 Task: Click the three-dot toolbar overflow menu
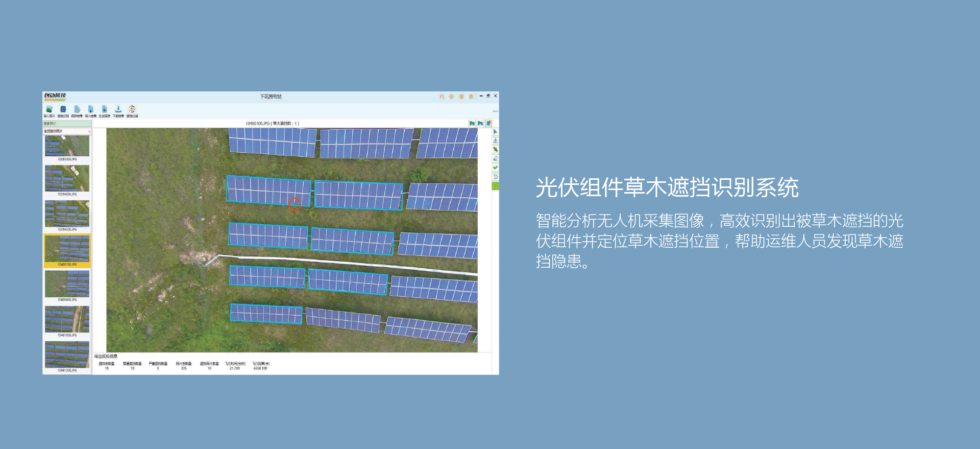tap(495, 111)
